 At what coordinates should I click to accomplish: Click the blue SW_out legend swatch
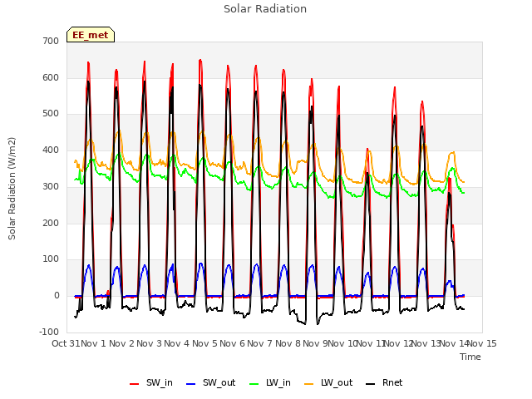(x=191, y=384)
